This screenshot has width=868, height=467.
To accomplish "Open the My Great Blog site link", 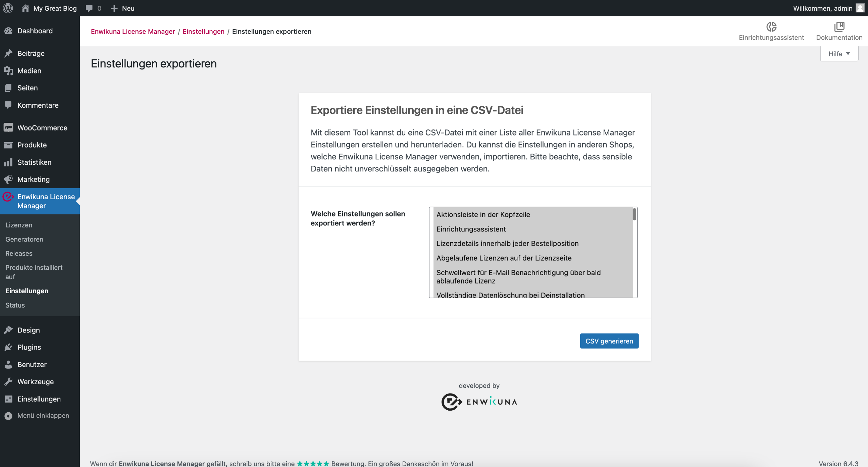I will pos(55,8).
